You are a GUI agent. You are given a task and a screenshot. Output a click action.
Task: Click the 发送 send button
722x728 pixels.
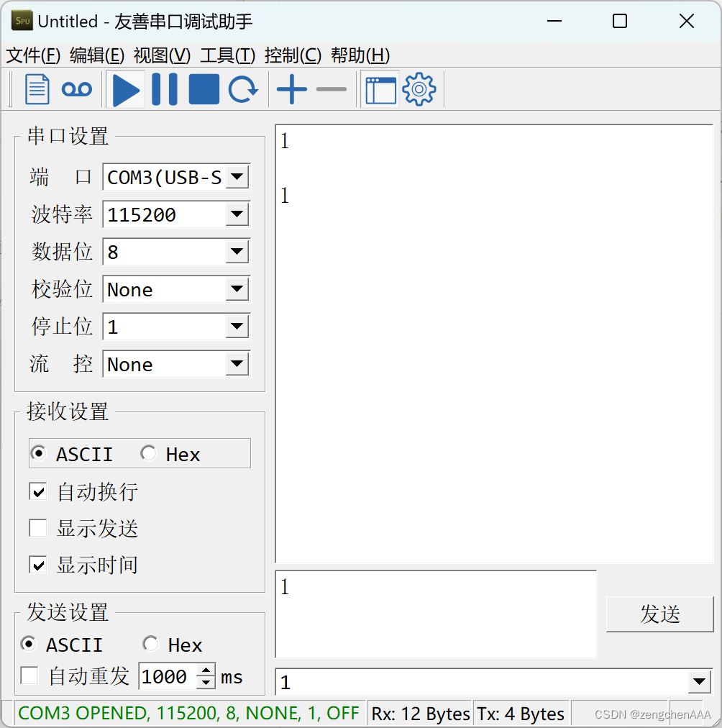click(659, 614)
